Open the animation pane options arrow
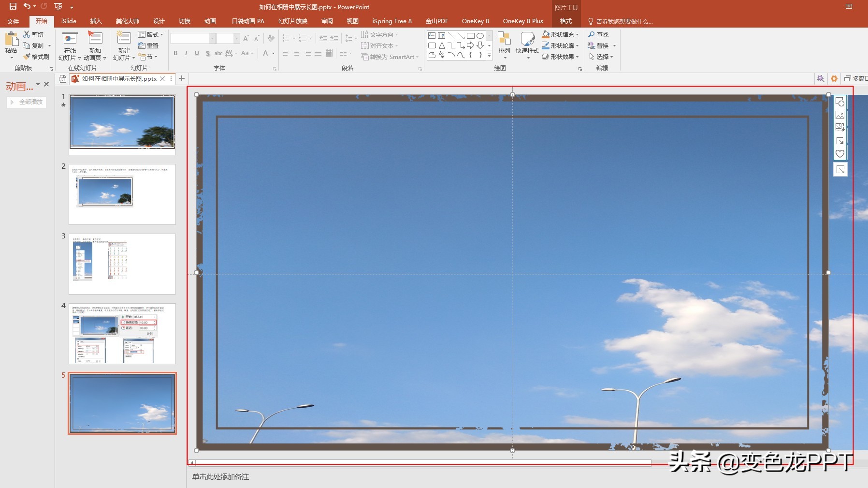 coord(38,85)
